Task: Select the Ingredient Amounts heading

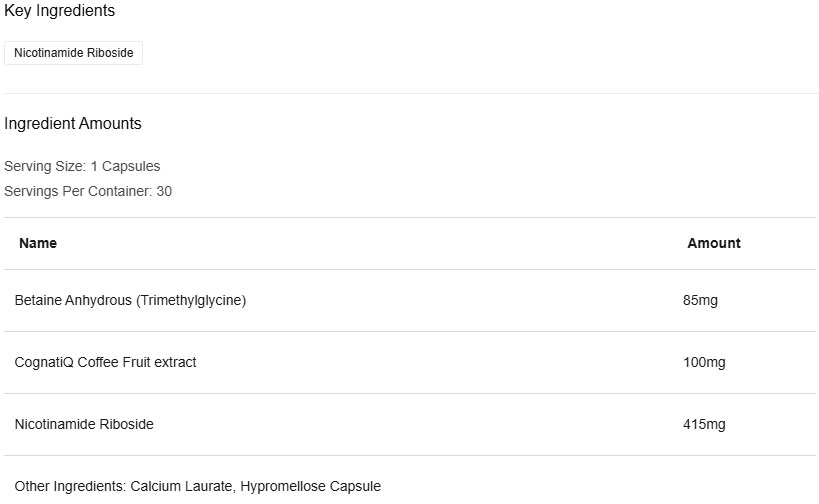Action: click(73, 124)
